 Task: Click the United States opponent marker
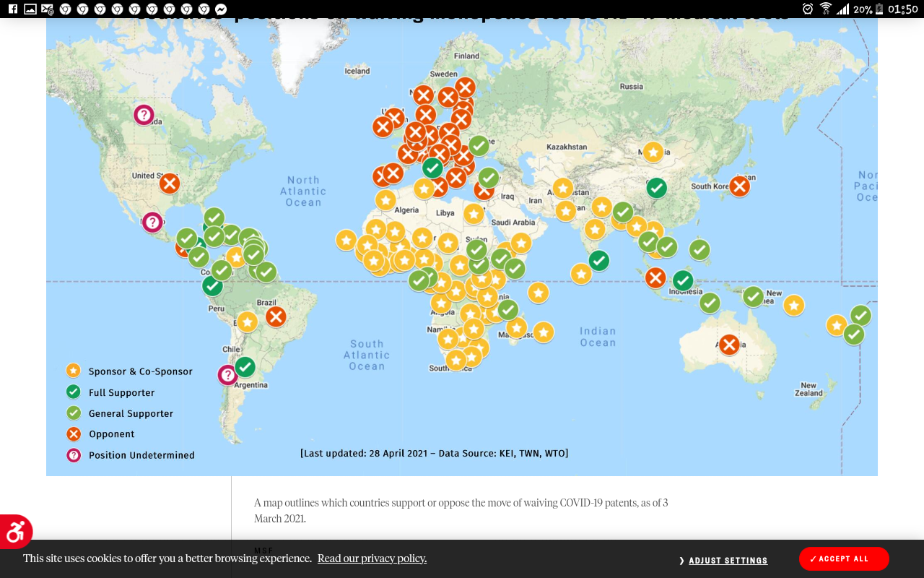coord(170,184)
